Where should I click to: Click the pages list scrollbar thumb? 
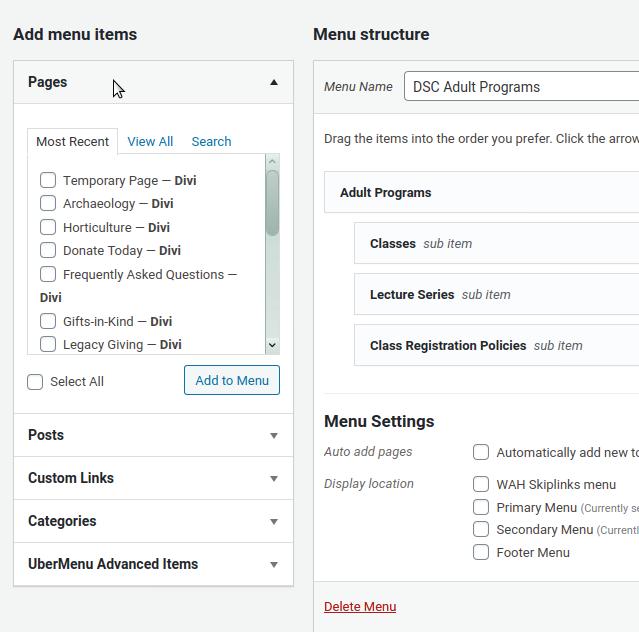[x=272, y=203]
